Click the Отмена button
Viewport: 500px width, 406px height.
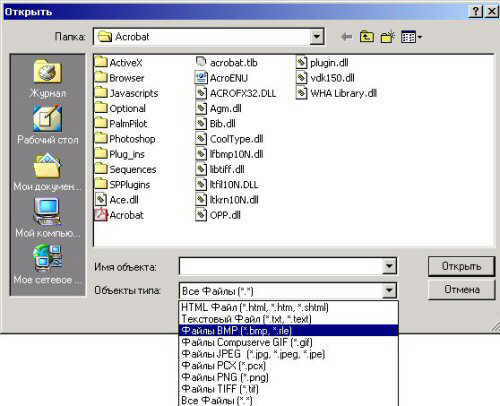point(461,289)
